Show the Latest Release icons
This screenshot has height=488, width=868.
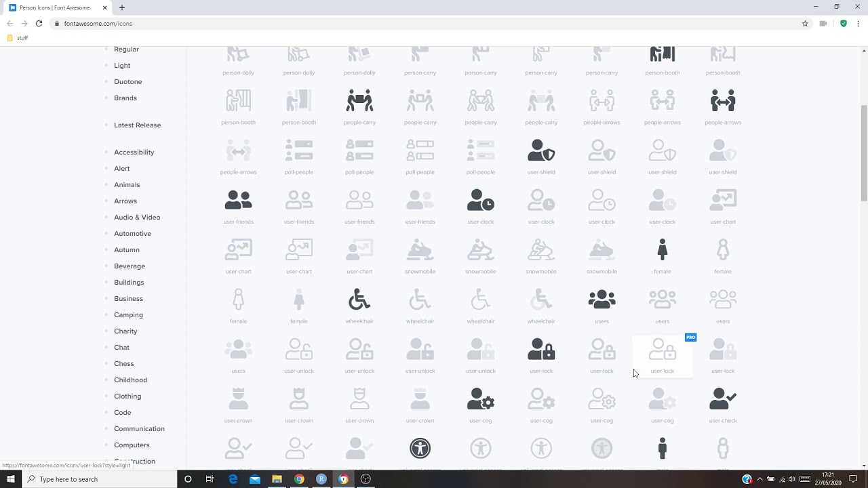pos(138,125)
